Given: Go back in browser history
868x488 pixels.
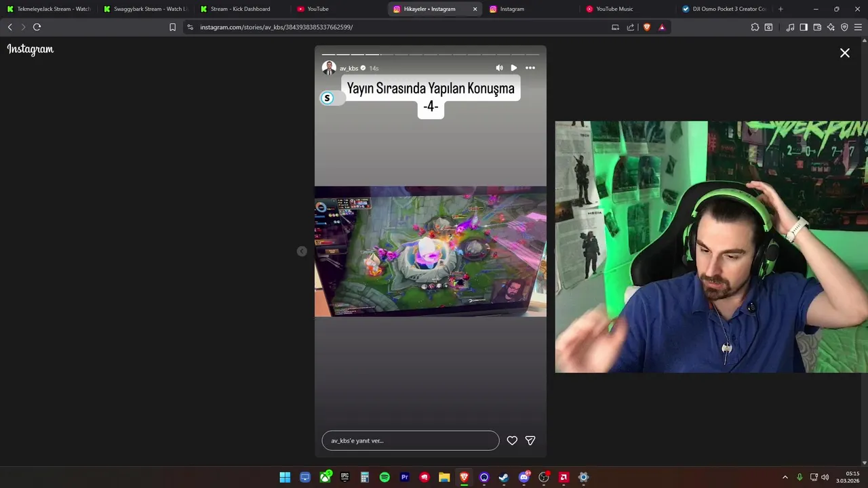Looking at the screenshot, I should click(9, 27).
